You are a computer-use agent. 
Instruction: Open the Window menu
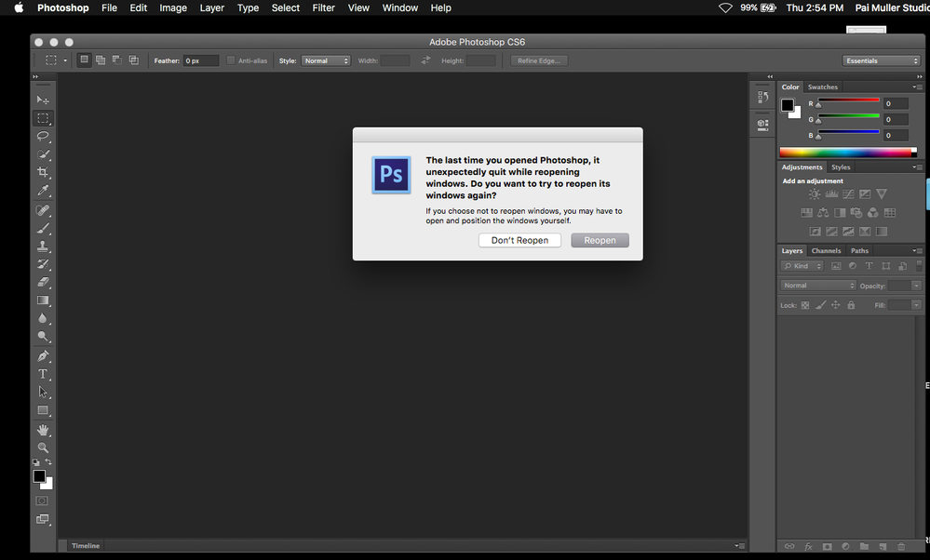399,7
